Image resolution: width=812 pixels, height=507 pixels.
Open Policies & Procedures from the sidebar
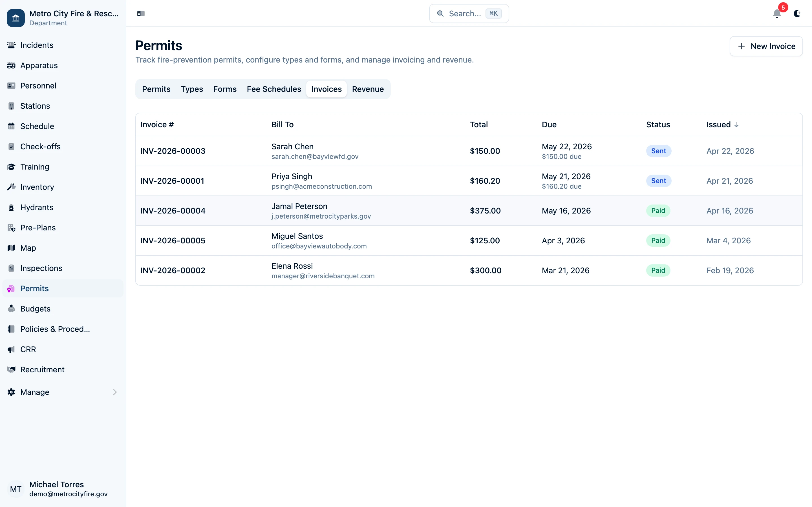[11, 329]
